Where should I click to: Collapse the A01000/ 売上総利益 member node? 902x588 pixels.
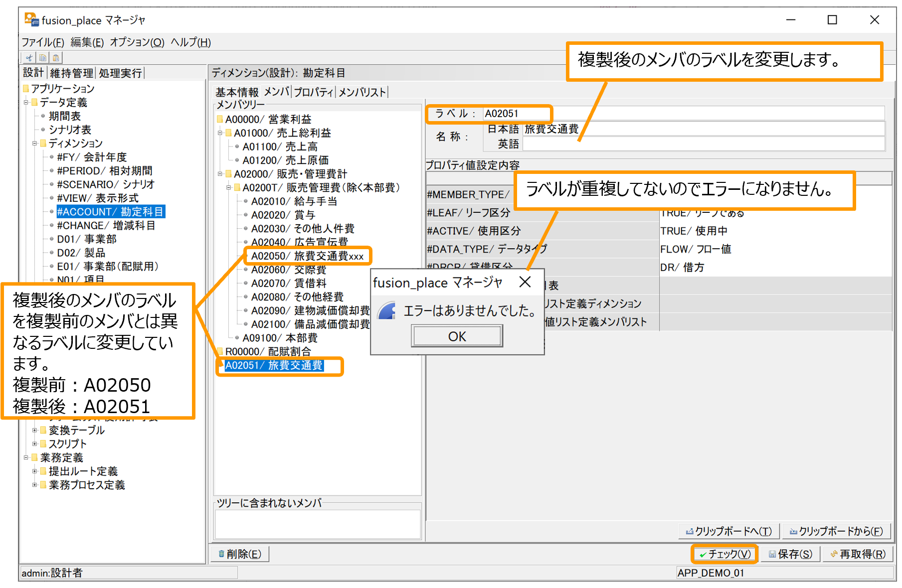[x=220, y=133]
